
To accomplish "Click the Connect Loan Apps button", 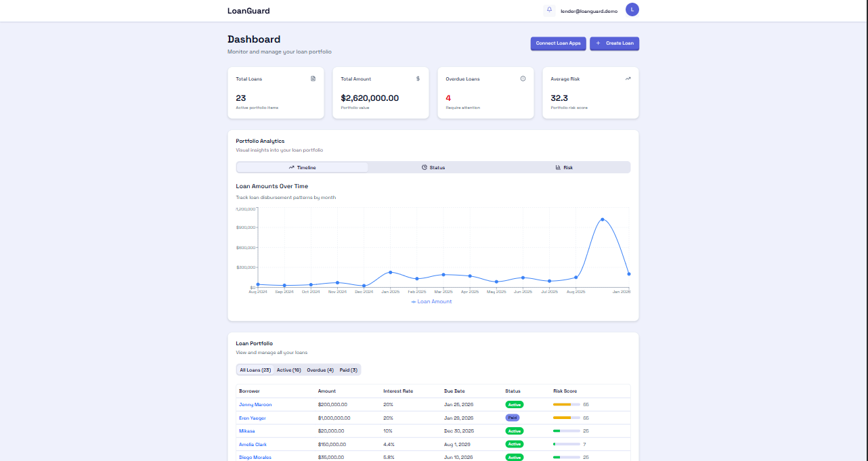I will point(558,43).
